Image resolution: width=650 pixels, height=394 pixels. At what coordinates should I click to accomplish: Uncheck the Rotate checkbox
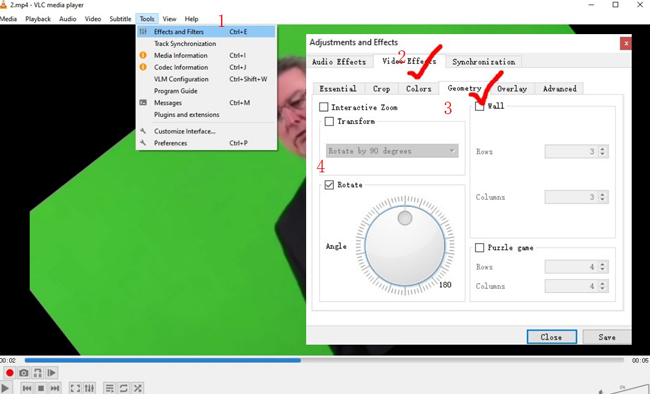pyautogui.click(x=329, y=185)
